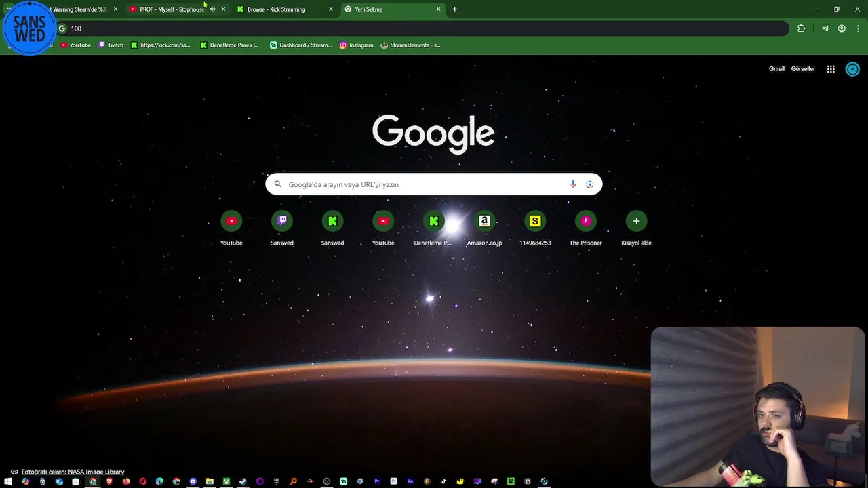Open File Explorer from the taskbar
Screen dimensions: 868x488
click(x=210, y=481)
